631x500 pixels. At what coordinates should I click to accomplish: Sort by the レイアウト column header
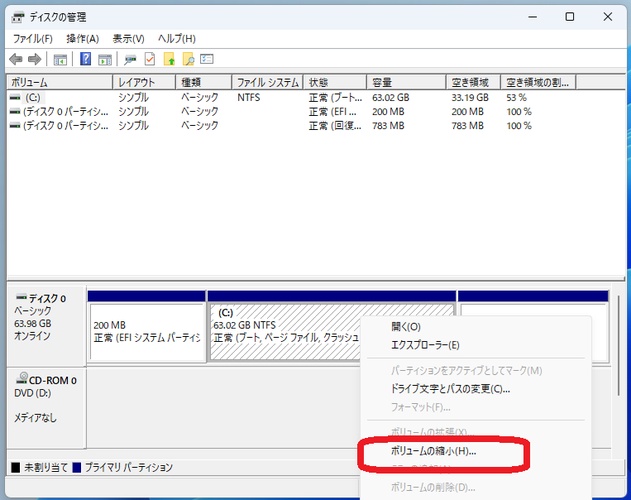pyautogui.click(x=144, y=83)
